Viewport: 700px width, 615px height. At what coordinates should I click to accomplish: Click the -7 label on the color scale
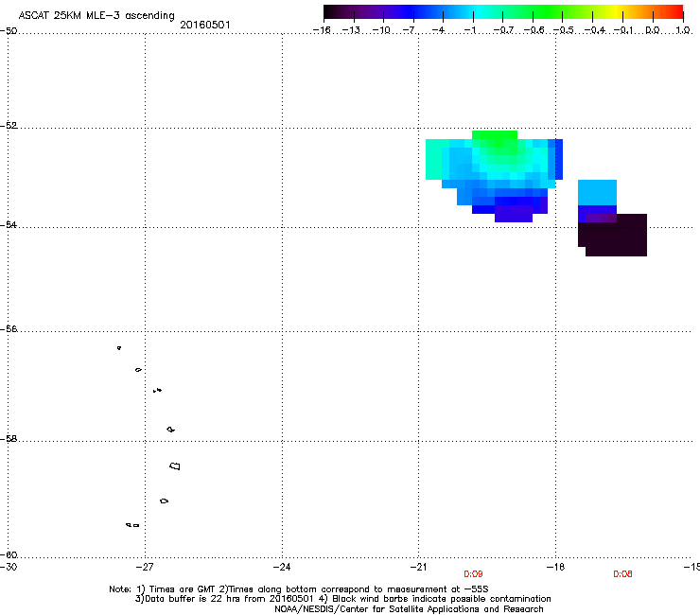tap(411, 30)
